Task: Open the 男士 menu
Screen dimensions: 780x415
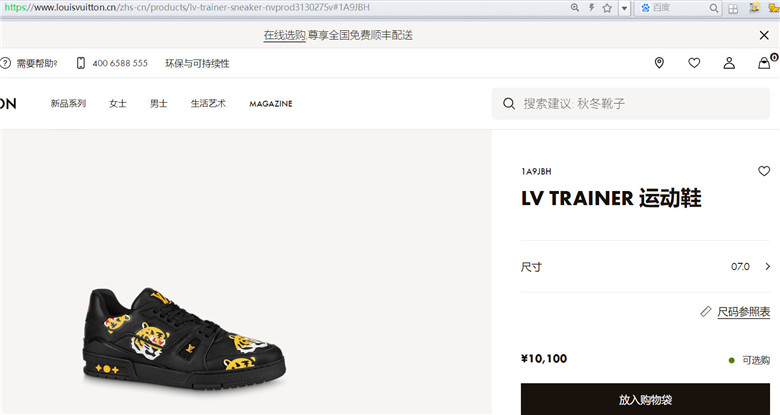Action: tap(159, 104)
